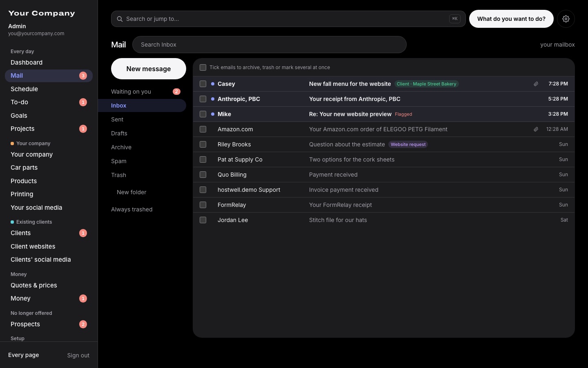Select the Jordan Lee email checkbox
588x368 pixels.
203,220
